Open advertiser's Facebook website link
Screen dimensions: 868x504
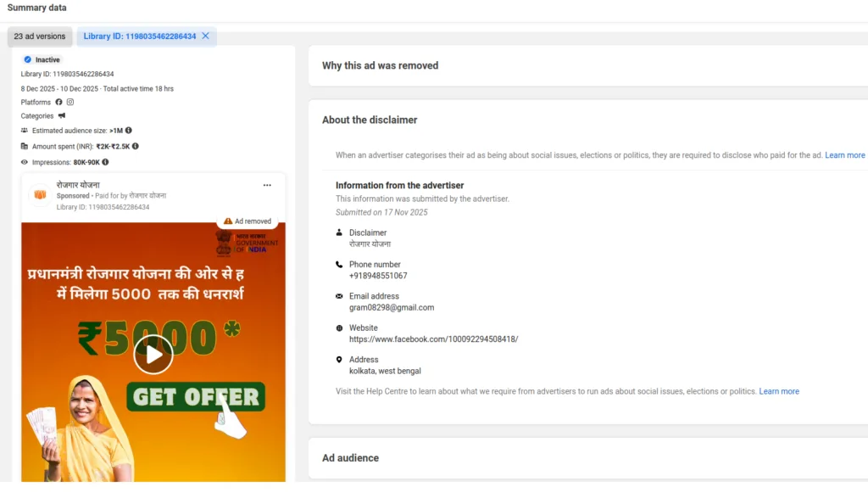pos(433,339)
